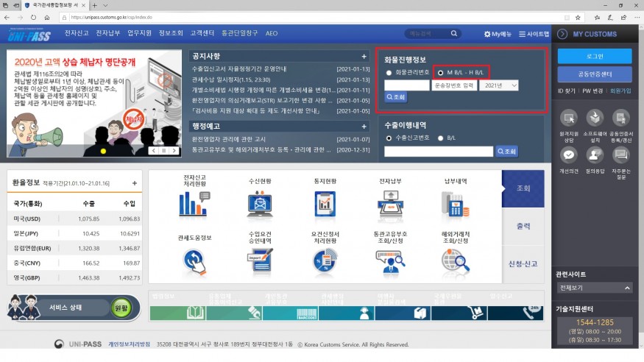Open the 전자신고 menu in navigation bar
The height and width of the screenshot is (362, 644).
point(76,33)
